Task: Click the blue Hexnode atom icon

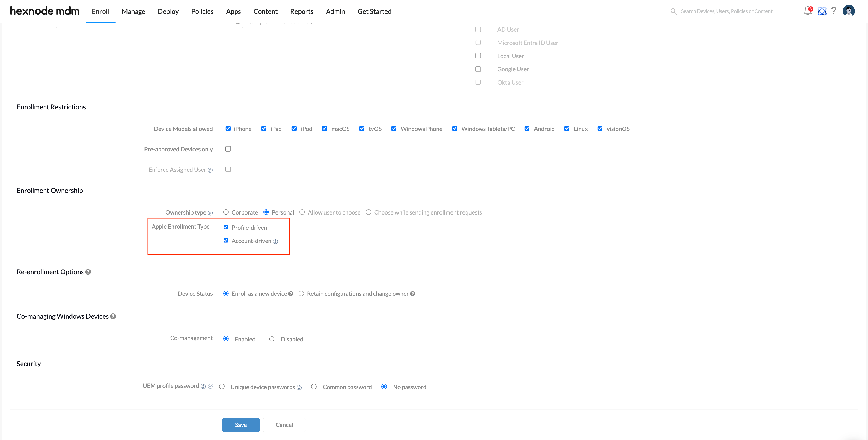Action: [822, 11]
